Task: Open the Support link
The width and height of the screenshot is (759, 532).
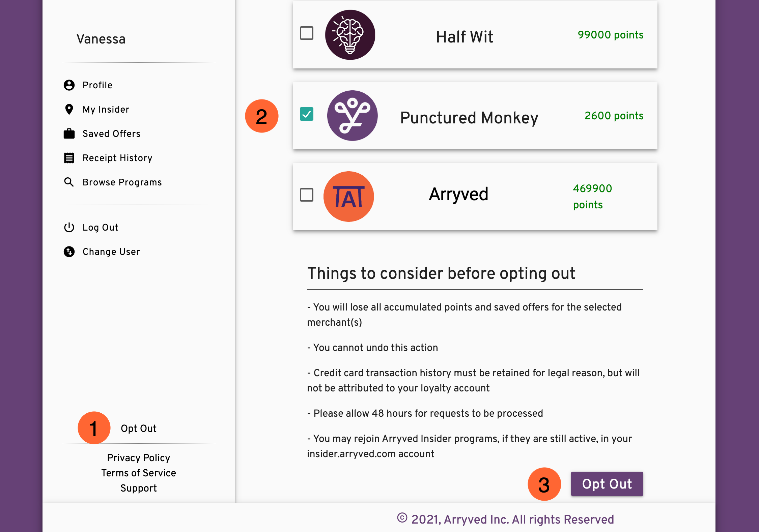Action: click(139, 488)
